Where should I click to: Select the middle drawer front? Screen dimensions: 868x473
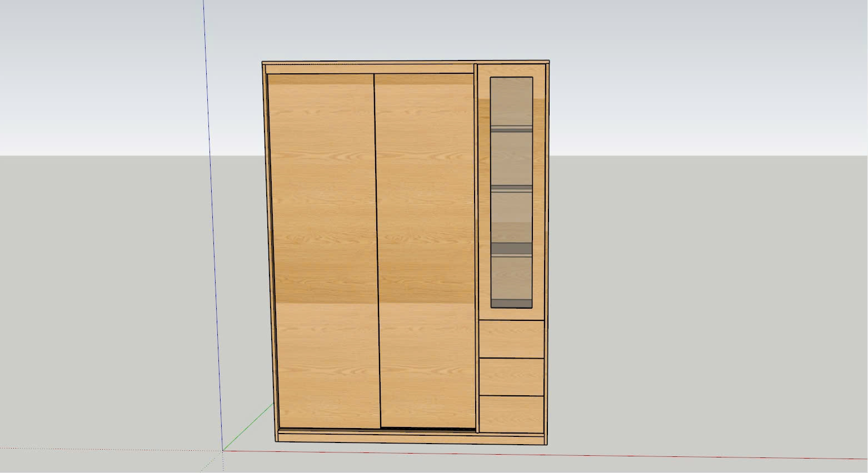[511, 377]
